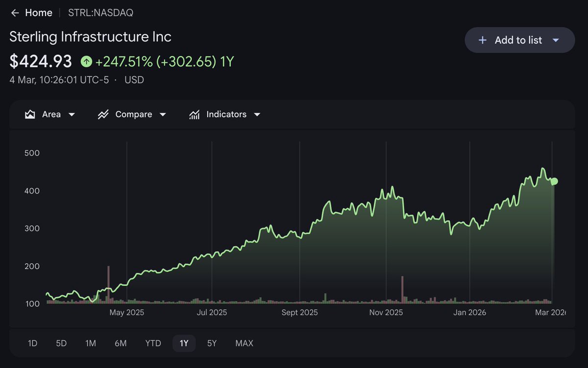Click the tall volume bar before May 2025
This screenshot has height=368, width=588.
[x=108, y=284]
